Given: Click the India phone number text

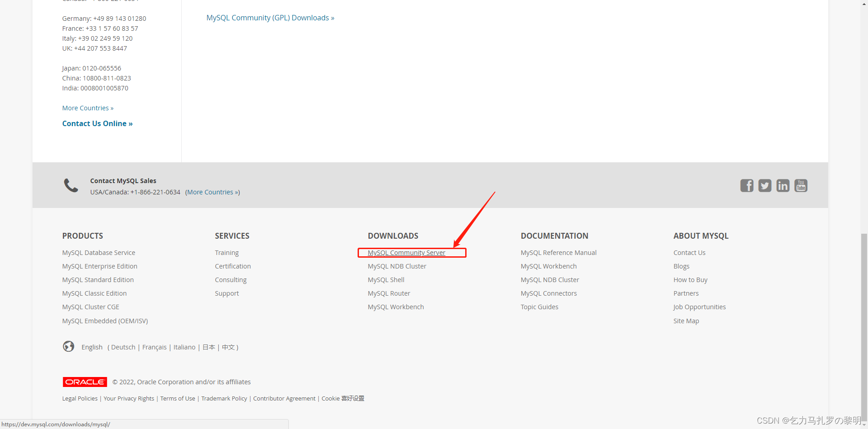Looking at the screenshot, I should [x=95, y=88].
